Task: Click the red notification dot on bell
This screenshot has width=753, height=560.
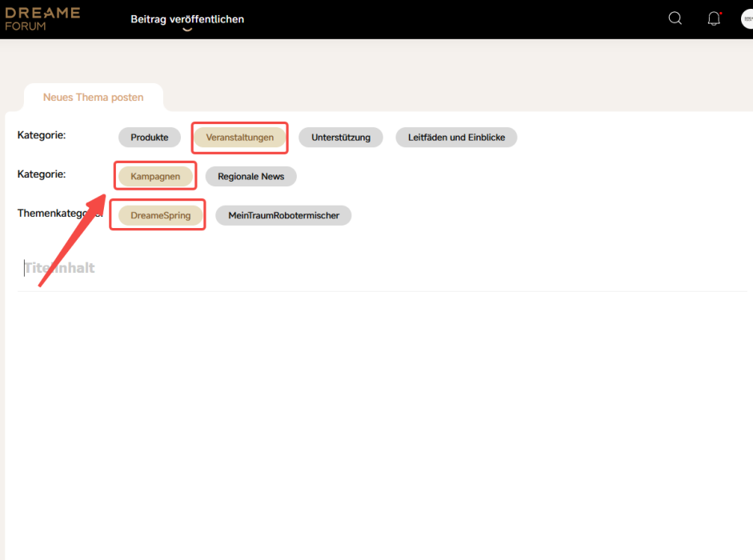Action: (720, 14)
